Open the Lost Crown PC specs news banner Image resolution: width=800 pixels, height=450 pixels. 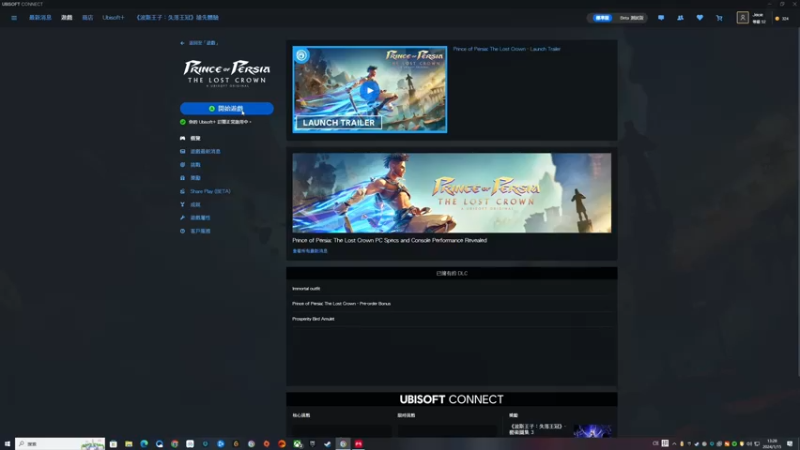452,193
